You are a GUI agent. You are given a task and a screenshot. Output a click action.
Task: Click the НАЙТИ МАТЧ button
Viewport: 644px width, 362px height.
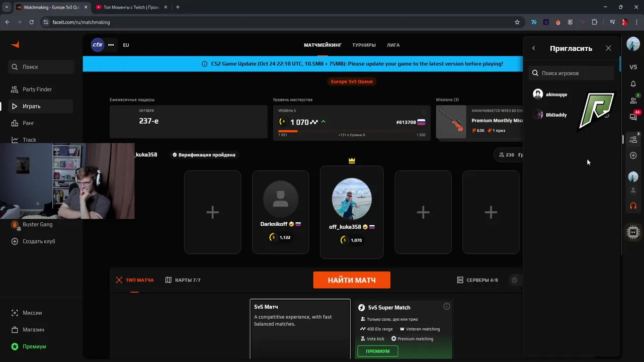(352, 280)
